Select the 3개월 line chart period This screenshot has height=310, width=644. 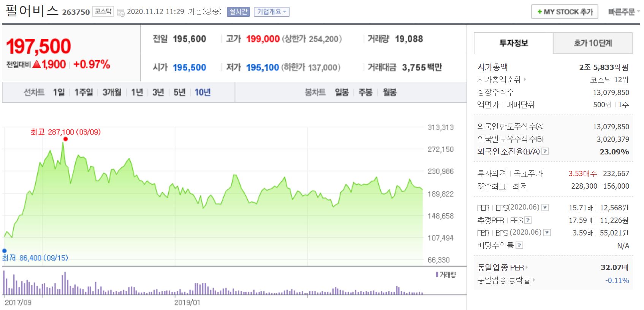(x=112, y=92)
